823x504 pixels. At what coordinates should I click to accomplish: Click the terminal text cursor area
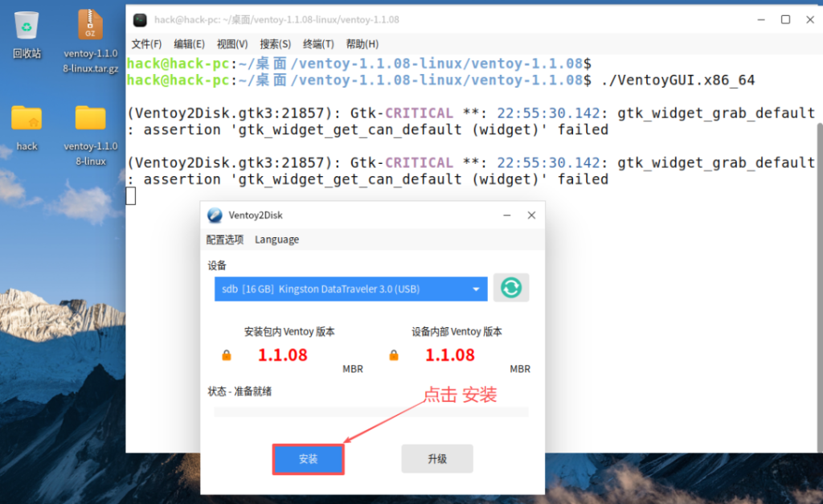click(130, 195)
